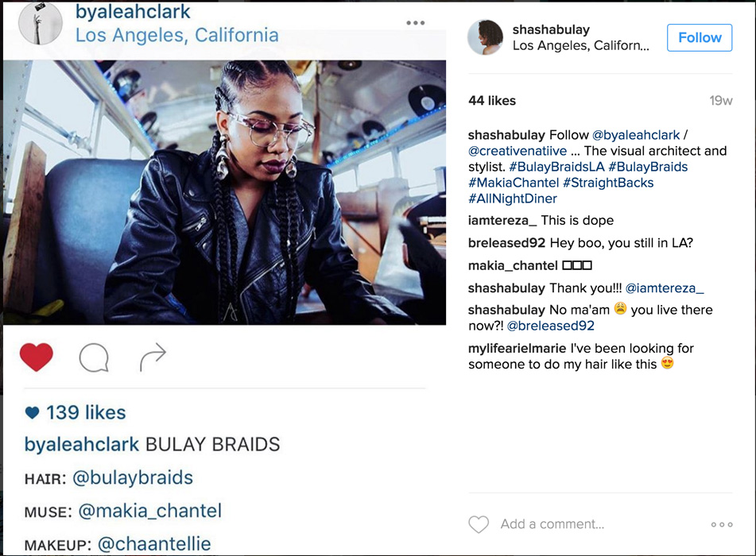Open the @chaantellie makeup credit link
This screenshot has width=756, height=556.
pyautogui.click(x=154, y=544)
